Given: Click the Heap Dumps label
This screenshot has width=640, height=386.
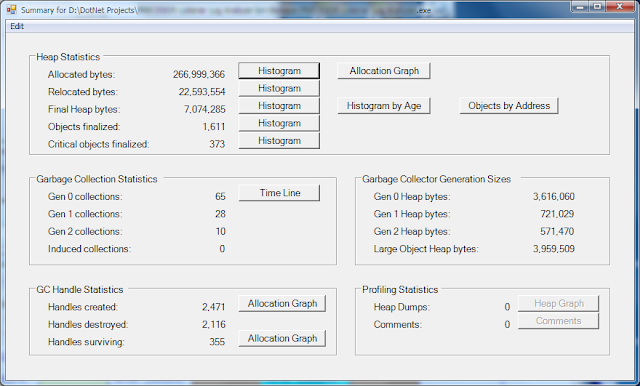Looking at the screenshot, I should point(402,307).
